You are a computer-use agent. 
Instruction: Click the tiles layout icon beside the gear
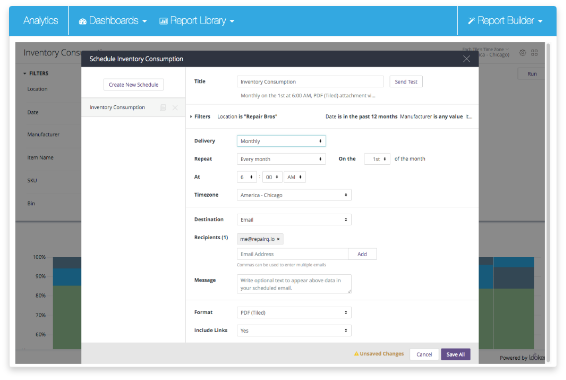535,53
